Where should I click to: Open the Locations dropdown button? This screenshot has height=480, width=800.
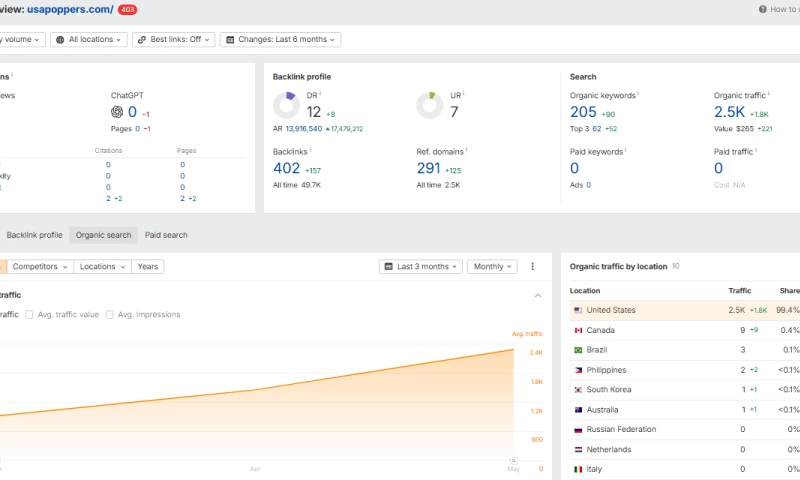(102, 267)
